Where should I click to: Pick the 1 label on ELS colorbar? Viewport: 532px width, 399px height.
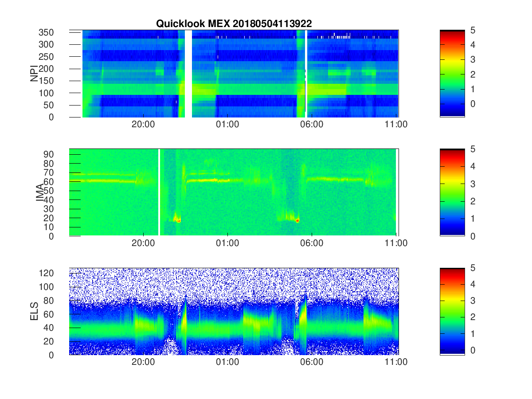point(473,333)
